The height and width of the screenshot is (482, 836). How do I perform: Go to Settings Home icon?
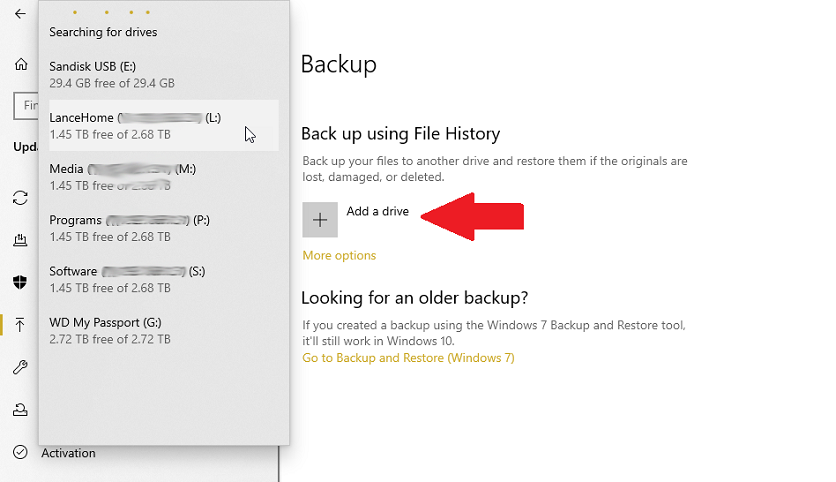(x=20, y=64)
